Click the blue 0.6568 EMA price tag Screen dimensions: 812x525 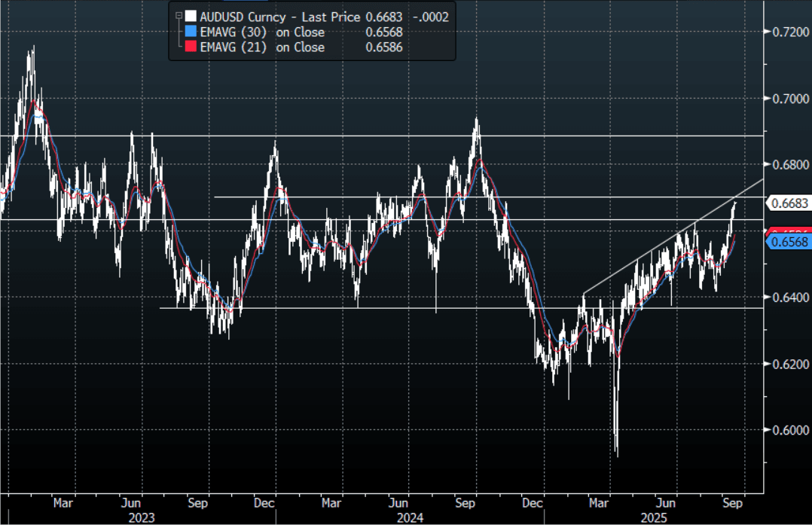tap(789, 242)
